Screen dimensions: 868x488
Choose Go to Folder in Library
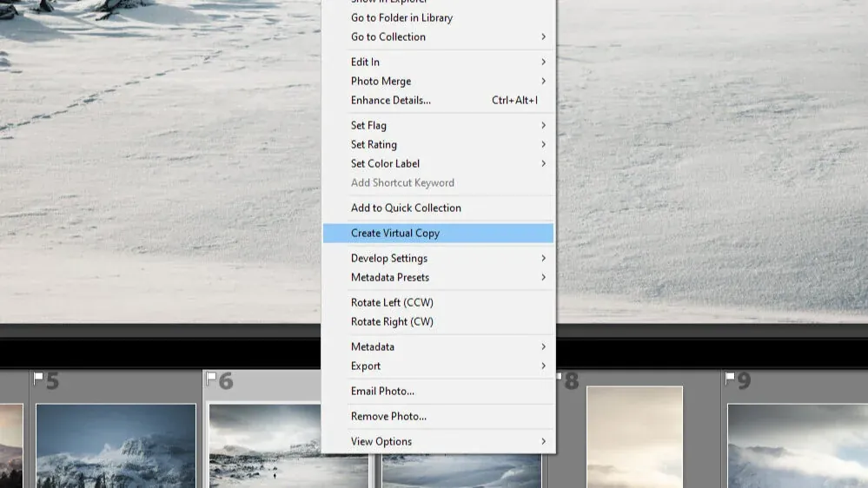click(x=438, y=17)
